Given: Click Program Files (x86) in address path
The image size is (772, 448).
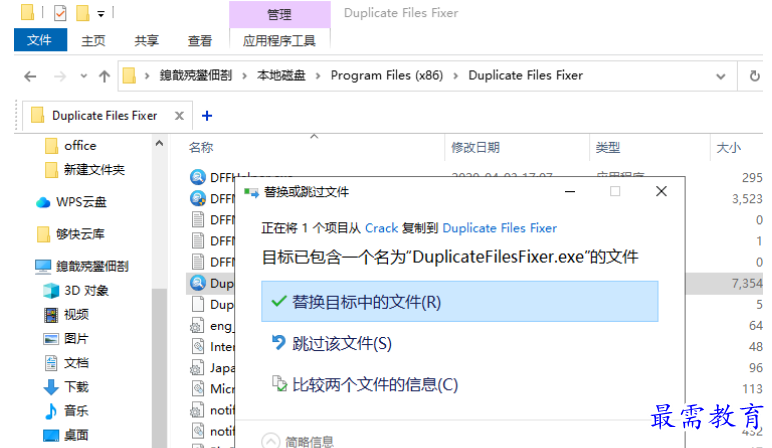Looking at the screenshot, I should pyautogui.click(x=386, y=75).
